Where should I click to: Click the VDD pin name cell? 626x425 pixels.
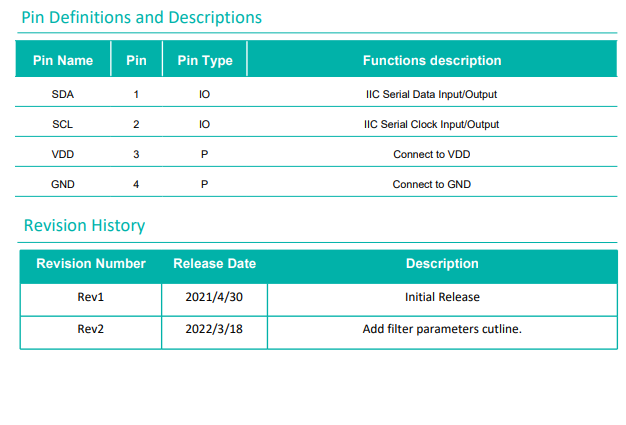[63, 154]
